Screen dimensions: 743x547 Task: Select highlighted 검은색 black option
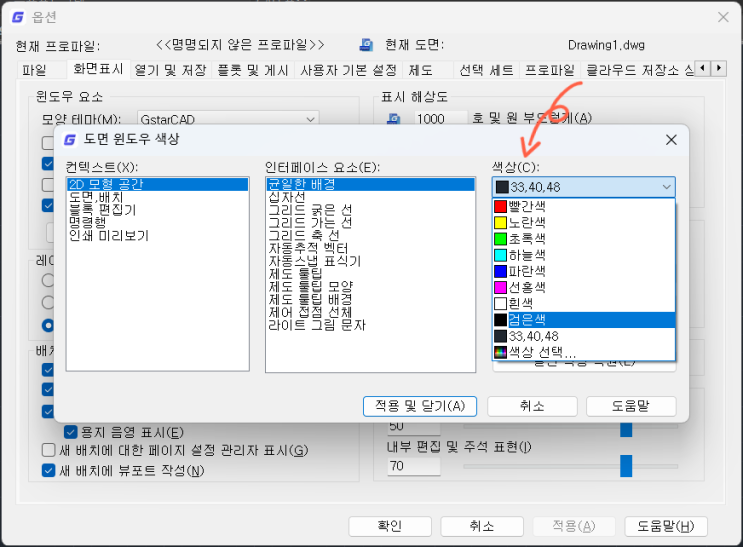pos(584,320)
